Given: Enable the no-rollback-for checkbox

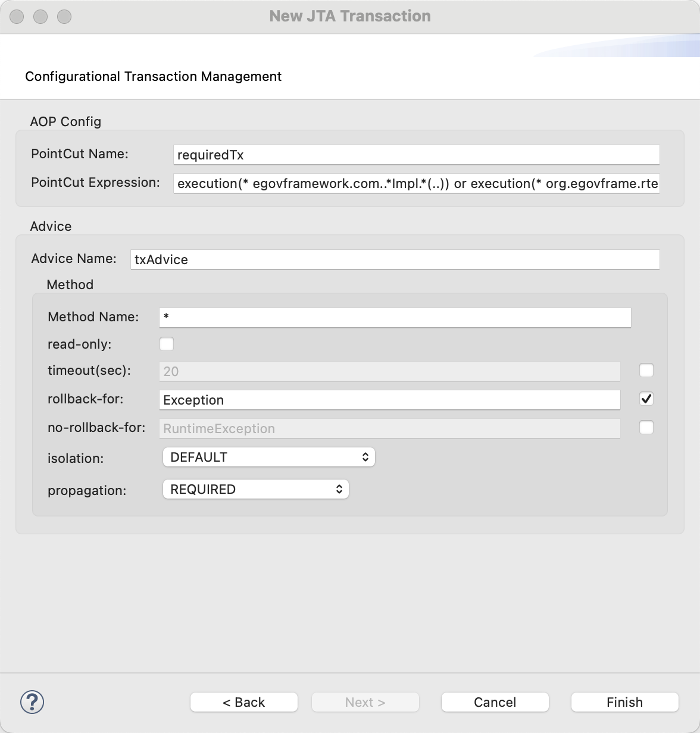Looking at the screenshot, I should (646, 427).
